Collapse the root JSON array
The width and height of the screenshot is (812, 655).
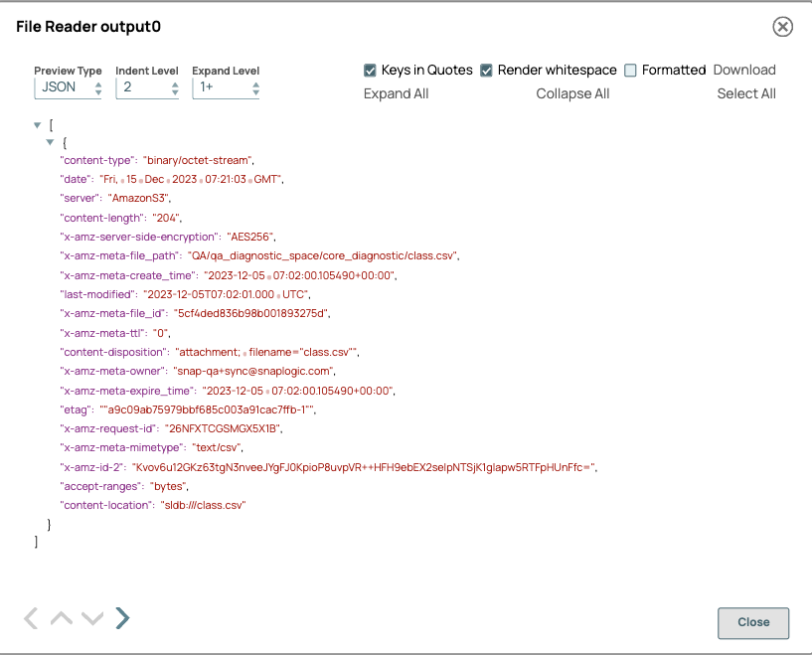coord(37,125)
